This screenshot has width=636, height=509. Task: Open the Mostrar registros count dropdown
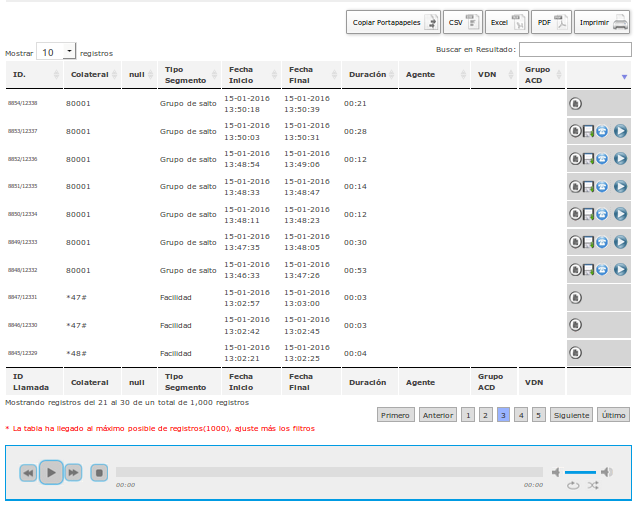[x=56, y=52]
